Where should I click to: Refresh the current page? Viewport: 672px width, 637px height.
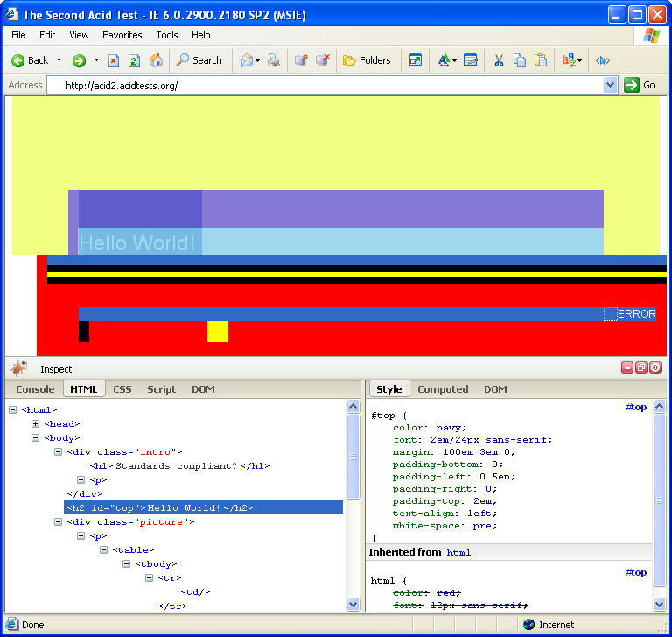134,60
